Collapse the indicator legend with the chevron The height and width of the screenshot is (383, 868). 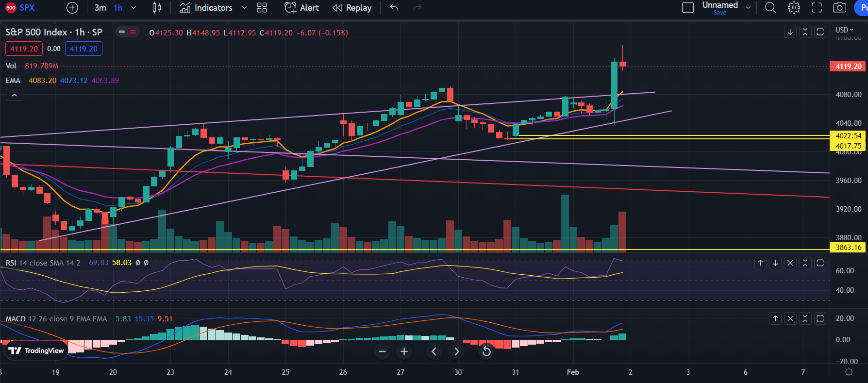tap(15, 95)
